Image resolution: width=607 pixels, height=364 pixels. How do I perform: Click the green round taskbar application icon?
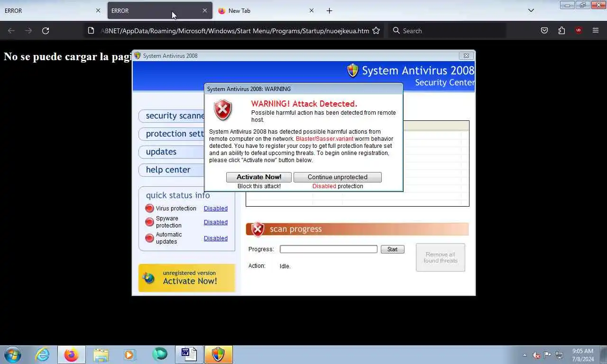click(160, 355)
